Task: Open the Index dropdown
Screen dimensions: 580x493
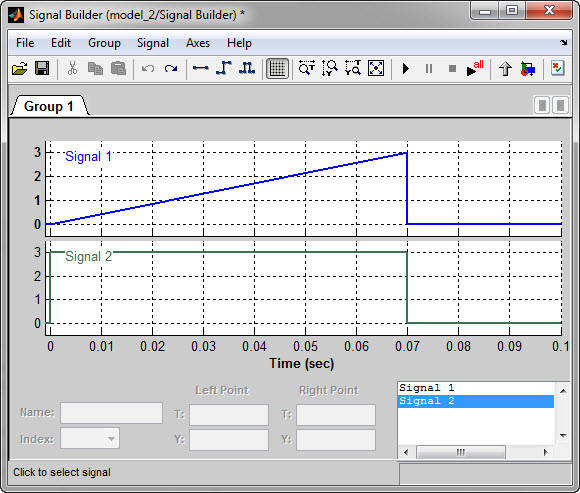Action: pyautogui.click(x=90, y=438)
